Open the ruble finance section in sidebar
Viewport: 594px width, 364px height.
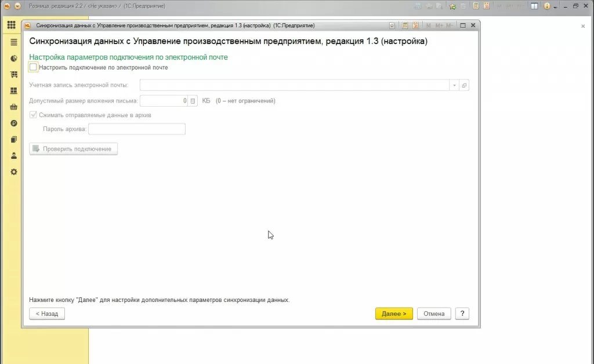point(14,123)
